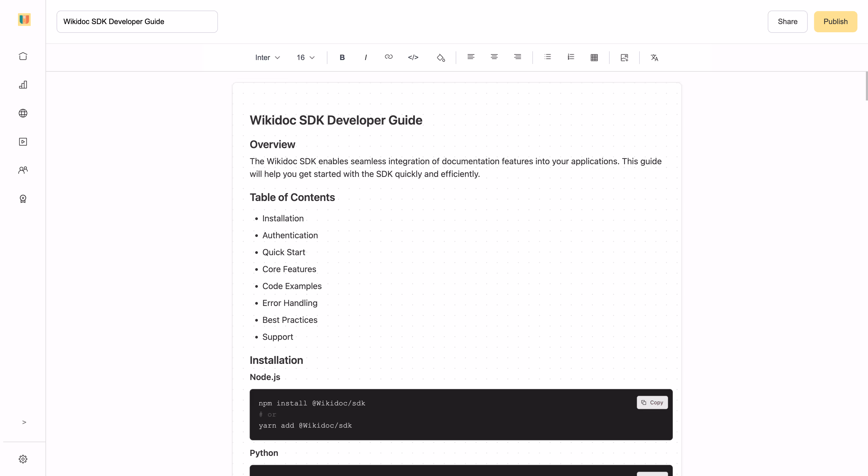Image resolution: width=868 pixels, height=476 pixels.
Task: Insert a hyperlink in the document
Action: tap(389, 57)
